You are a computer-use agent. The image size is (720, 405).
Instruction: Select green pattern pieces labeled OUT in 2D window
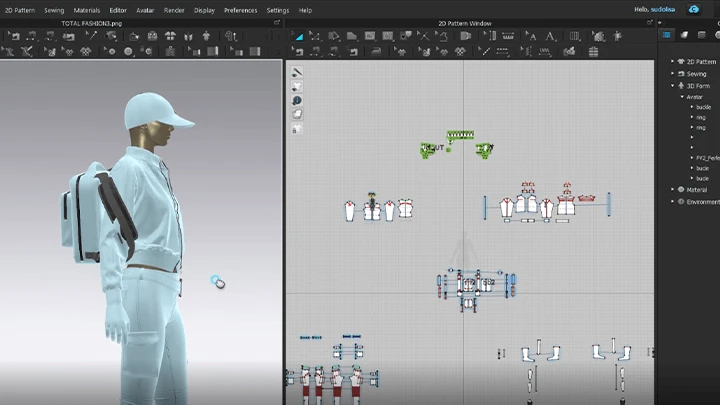(432, 150)
